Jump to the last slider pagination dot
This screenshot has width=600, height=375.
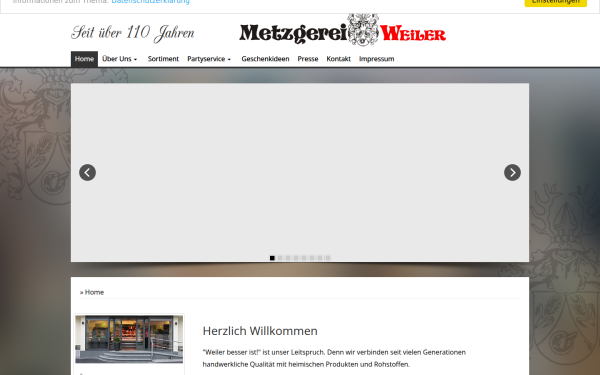pyautogui.click(x=328, y=258)
